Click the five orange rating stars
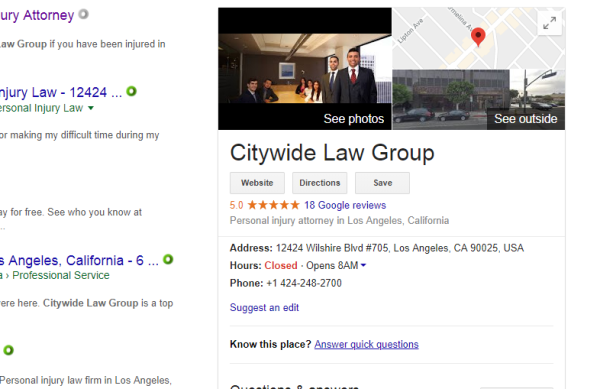 click(273, 205)
